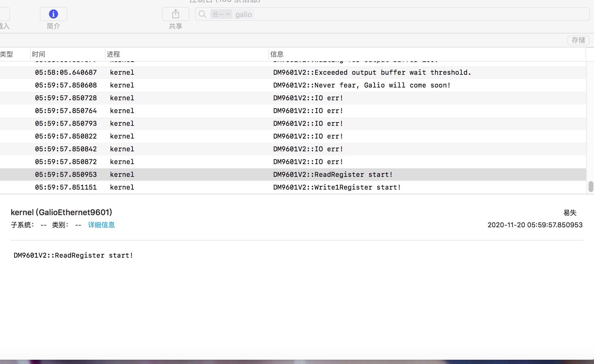This screenshot has height=364, width=594.
Task: Click the 共享 share icon
Action: point(175,14)
